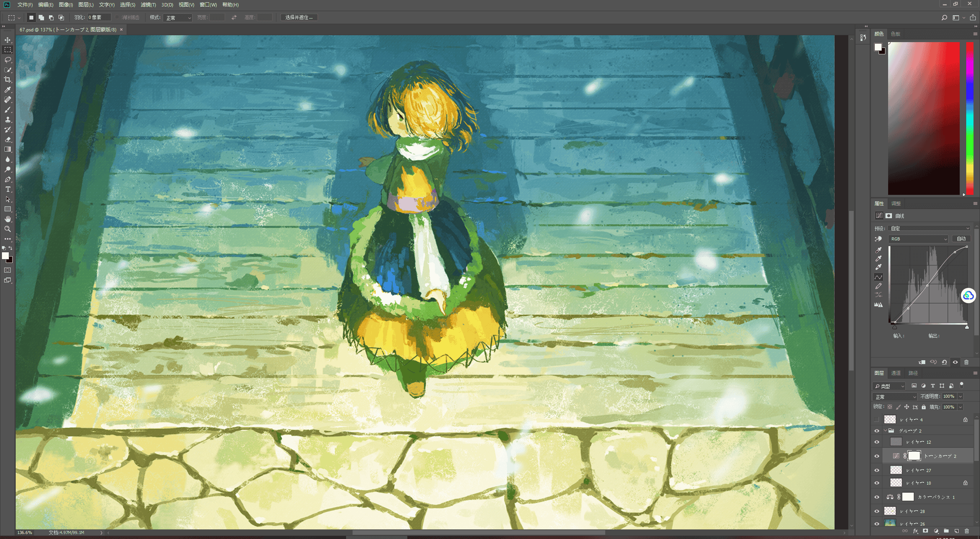Click reset adjustment icon in Properties panel
The height and width of the screenshot is (539, 980).
click(944, 362)
